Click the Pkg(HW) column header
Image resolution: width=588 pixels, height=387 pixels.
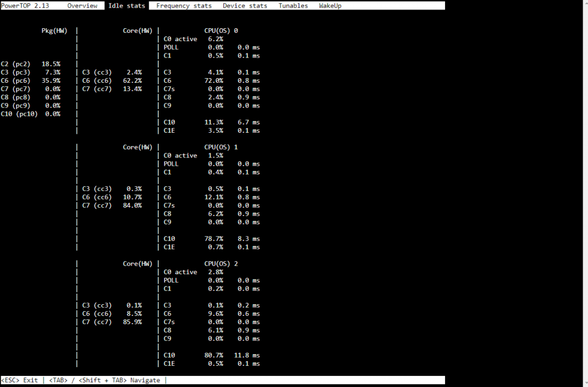pyautogui.click(x=54, y=31)
